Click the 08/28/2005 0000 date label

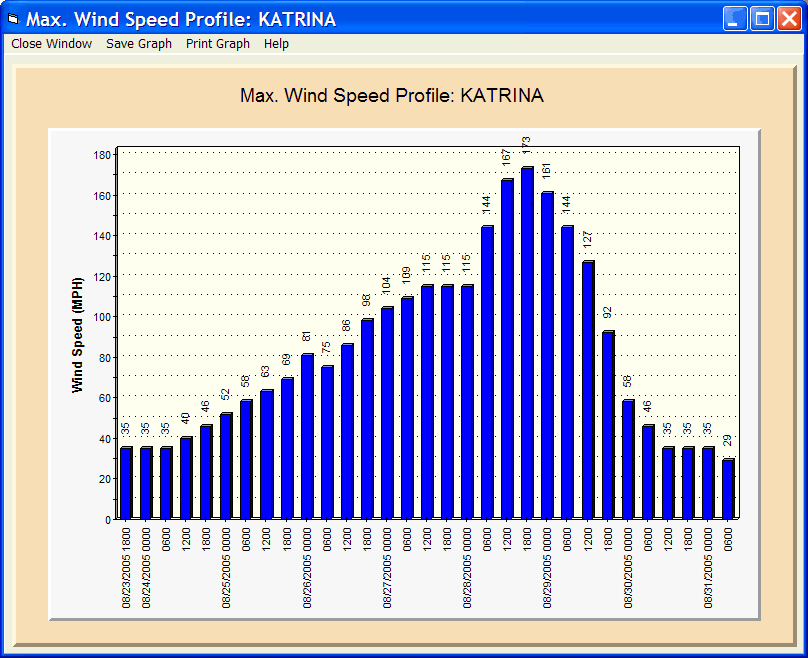click(467, 569)
